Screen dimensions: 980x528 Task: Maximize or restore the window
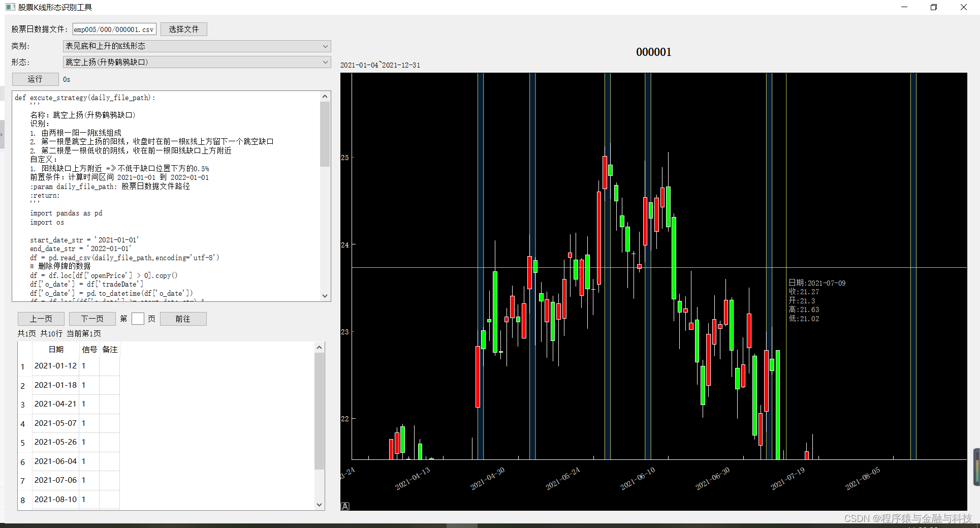point(934,7)
